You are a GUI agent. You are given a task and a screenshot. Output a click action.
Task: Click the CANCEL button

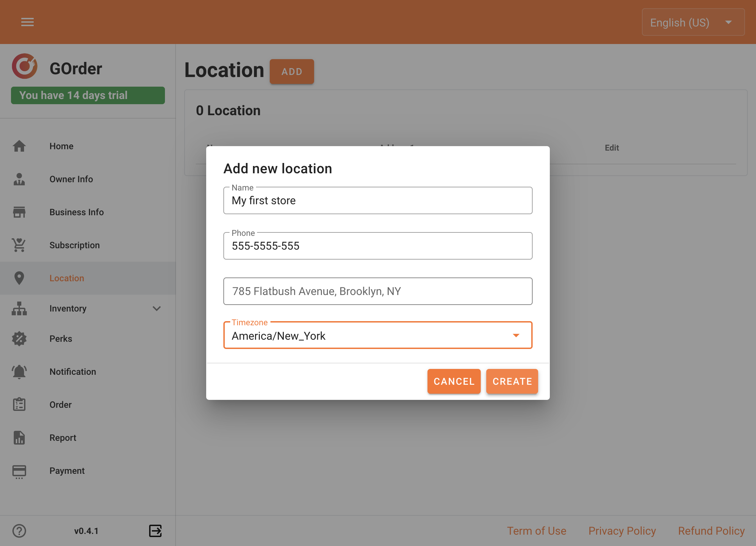pos(454,381)
